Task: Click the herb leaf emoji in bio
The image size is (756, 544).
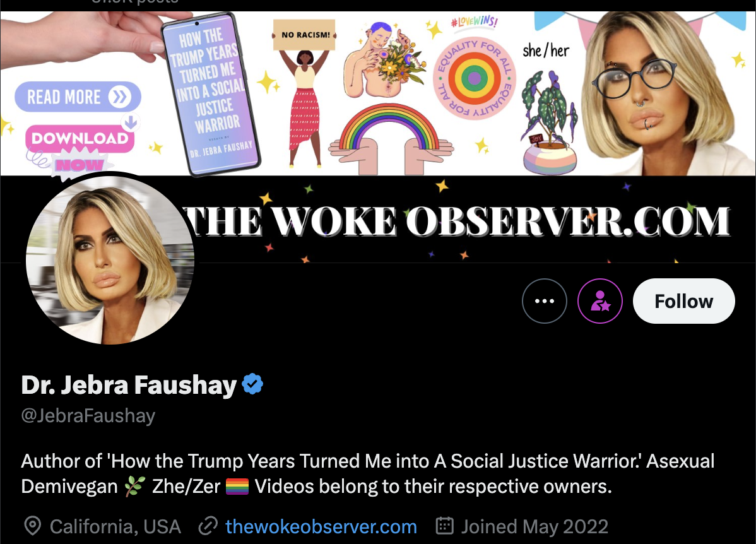Action: point(134,487)
